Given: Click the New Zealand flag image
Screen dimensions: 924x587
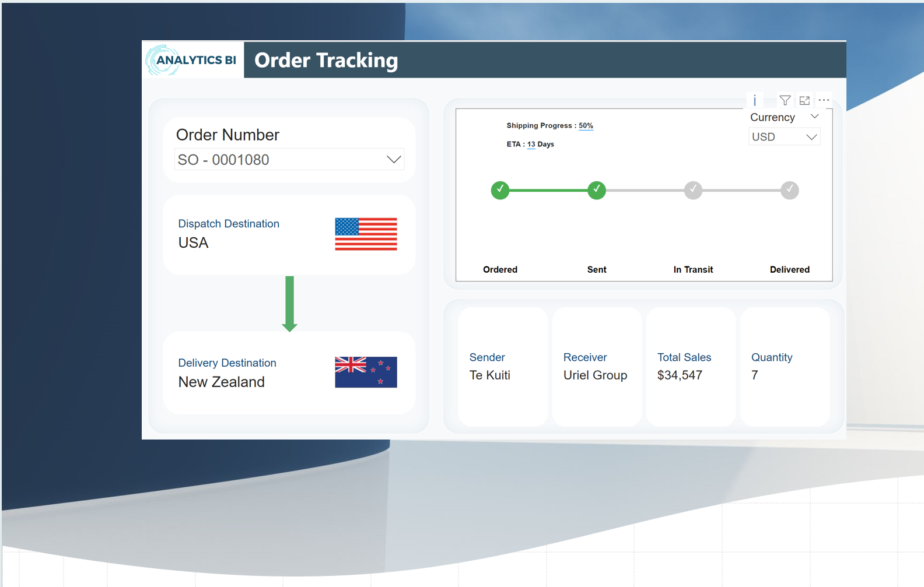Looking at the screenshot, I should tap(366, 372).
